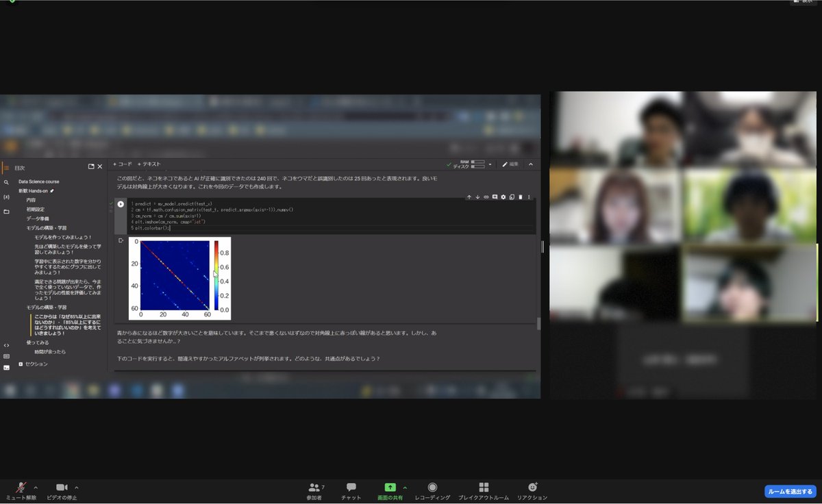This screenshot has width=822, height=504.
Task: Open the chat (チャット) panel
Action: (x=351, y=490)
